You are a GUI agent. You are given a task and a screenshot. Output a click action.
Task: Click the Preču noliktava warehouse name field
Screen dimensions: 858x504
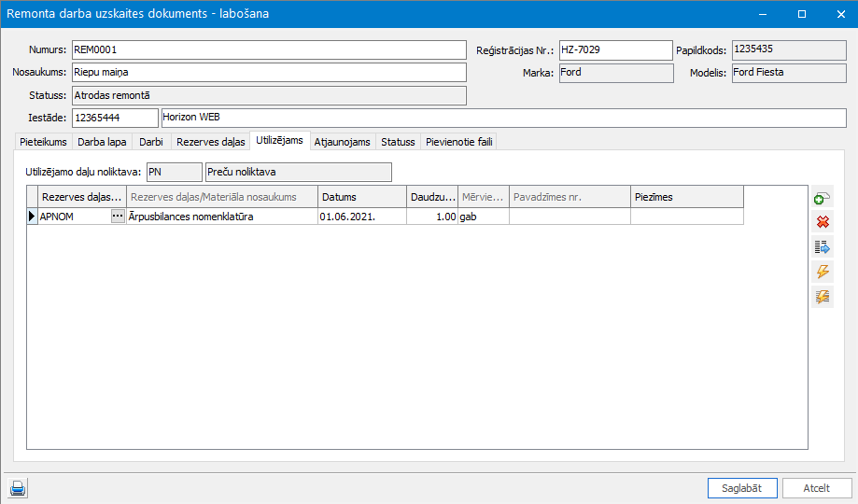click(x=298, y=172)
